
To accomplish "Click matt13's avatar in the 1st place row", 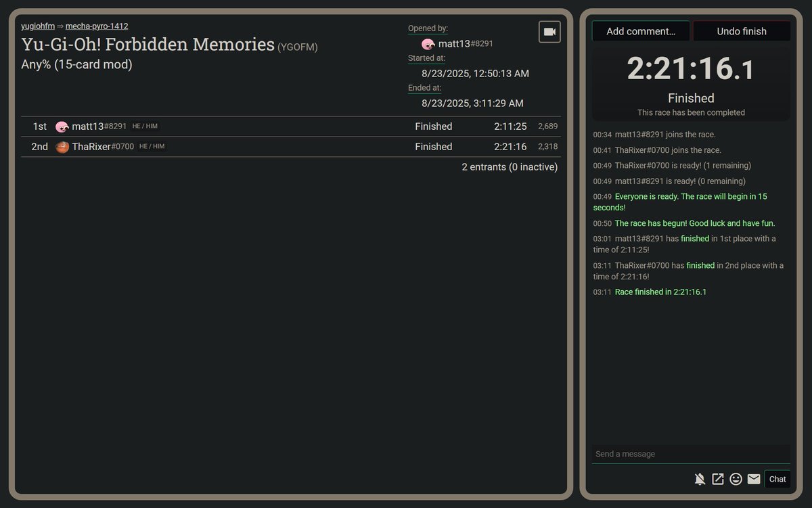I will (x=62, y=126).
